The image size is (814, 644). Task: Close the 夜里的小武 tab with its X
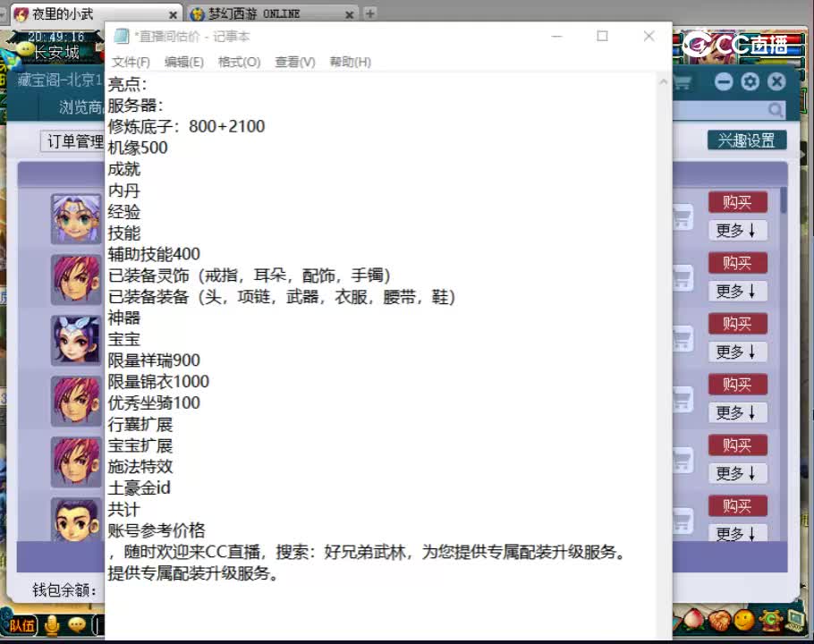[x=173, y=15]
